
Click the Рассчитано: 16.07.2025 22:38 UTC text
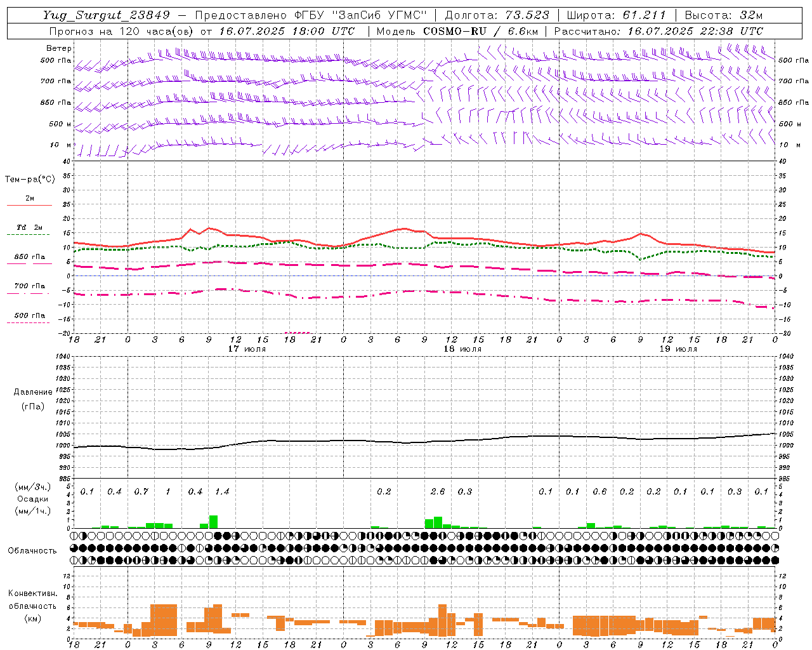tap(658, 31)
